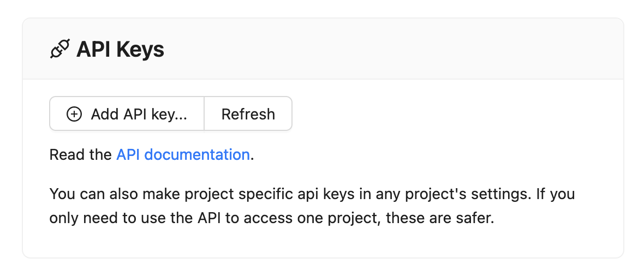Screen dimensions: 644x276
Task: Click the plug icon beside API Keys
Action: 59,50
